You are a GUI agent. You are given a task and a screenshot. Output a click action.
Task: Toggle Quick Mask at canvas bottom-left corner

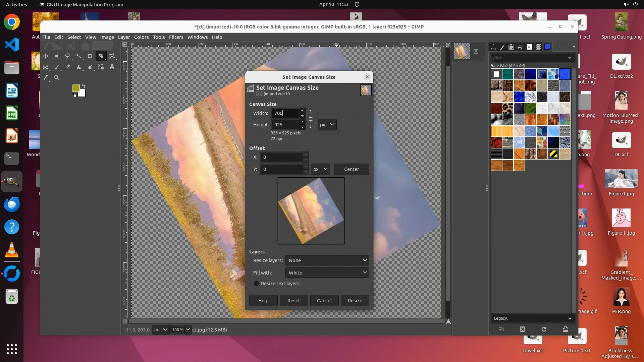coord(125,321)
